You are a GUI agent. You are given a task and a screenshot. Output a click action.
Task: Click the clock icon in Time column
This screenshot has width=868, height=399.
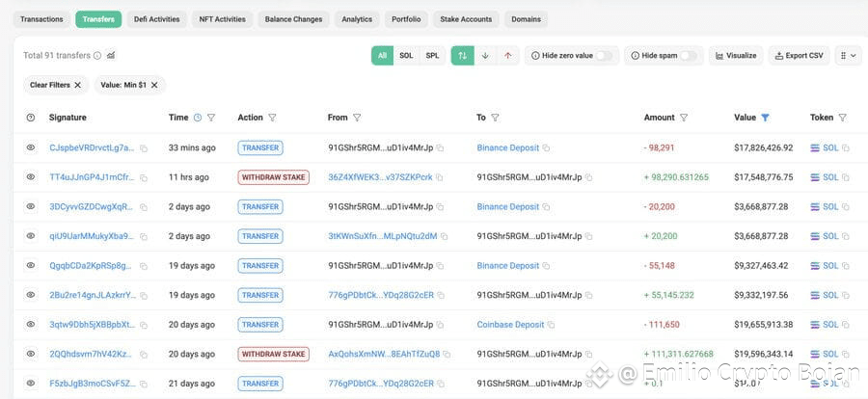[x=198, y=118]
